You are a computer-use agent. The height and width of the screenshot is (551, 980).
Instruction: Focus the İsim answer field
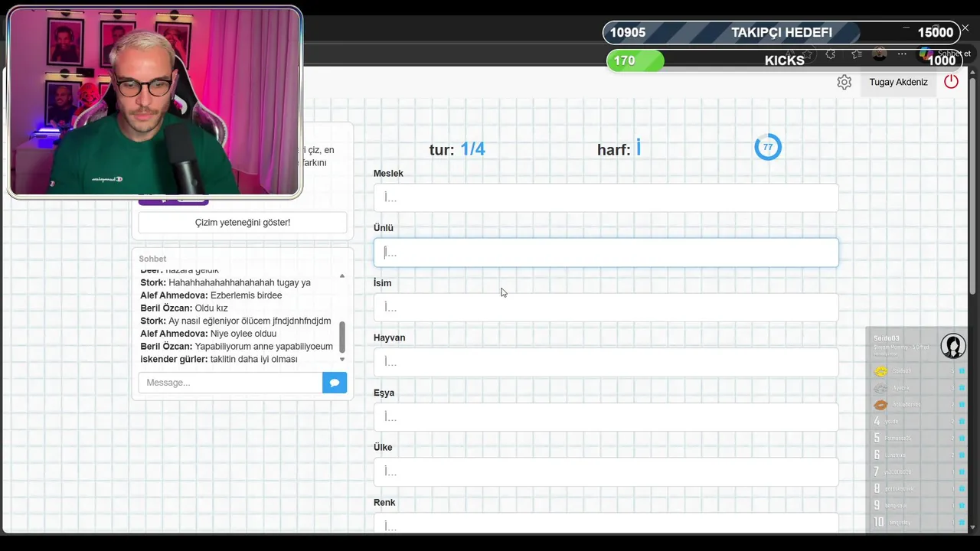coord(606,307)
